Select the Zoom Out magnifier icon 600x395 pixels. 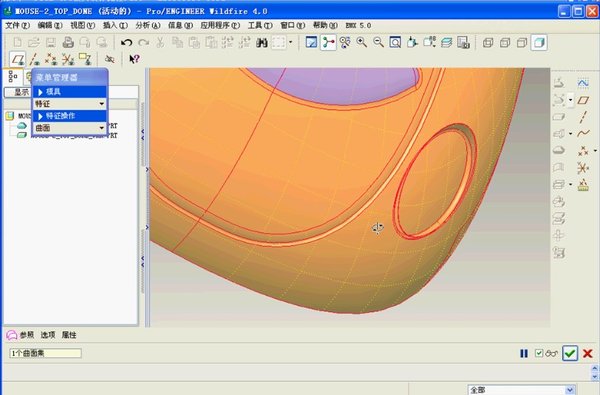point(378,42)
